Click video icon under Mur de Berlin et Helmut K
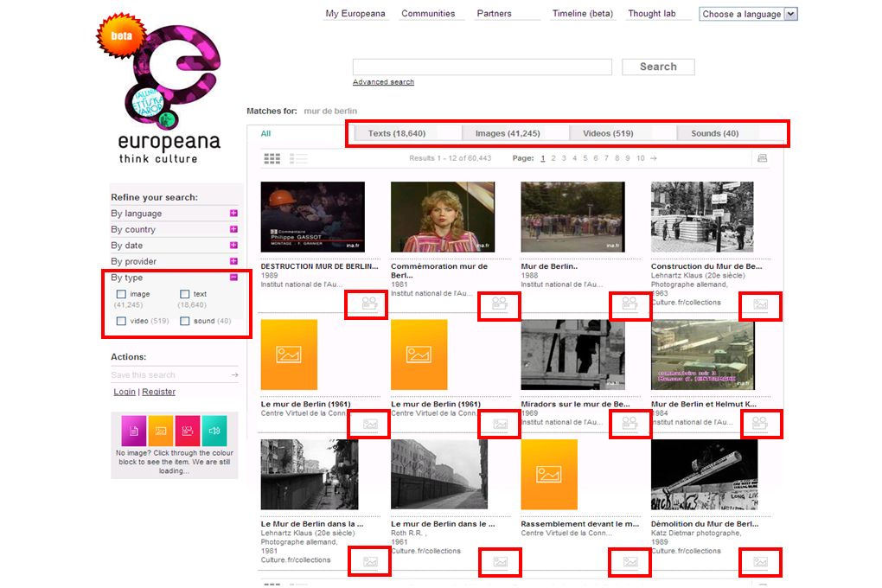This screenshot has width=882, height=588. point(760,423)
